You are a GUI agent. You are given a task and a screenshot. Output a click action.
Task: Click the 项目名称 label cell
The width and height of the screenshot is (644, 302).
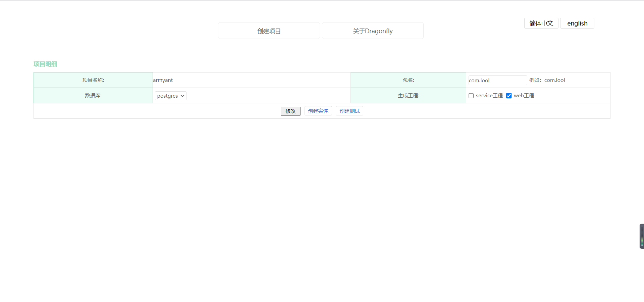click(x=93, y=80)
